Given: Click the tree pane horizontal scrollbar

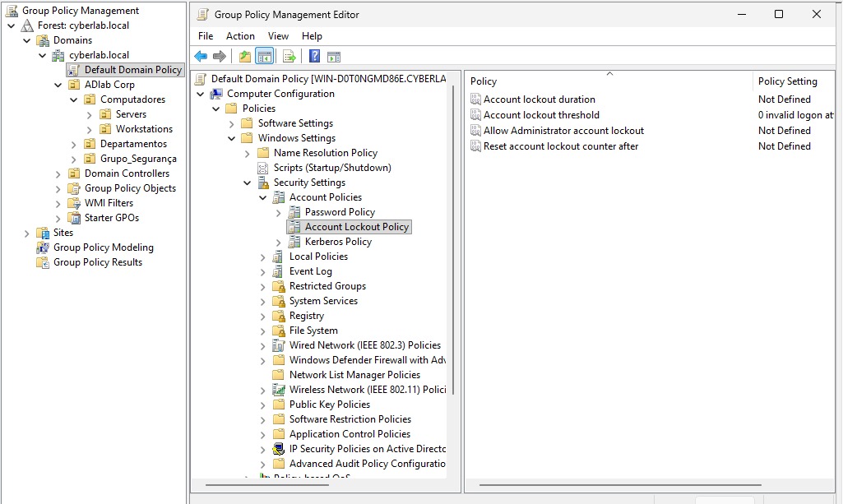Looking at the screenshot, I should tap(267, 484).
